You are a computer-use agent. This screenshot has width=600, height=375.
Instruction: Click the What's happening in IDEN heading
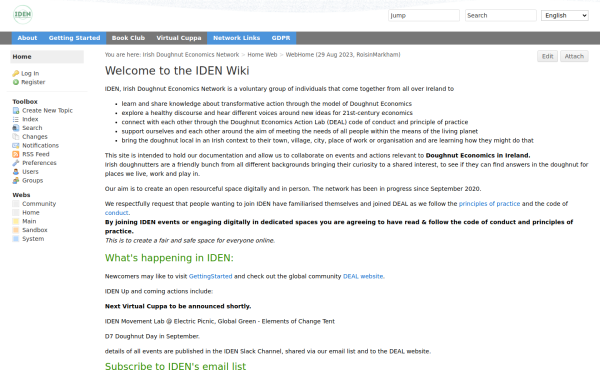pos(169,258)
